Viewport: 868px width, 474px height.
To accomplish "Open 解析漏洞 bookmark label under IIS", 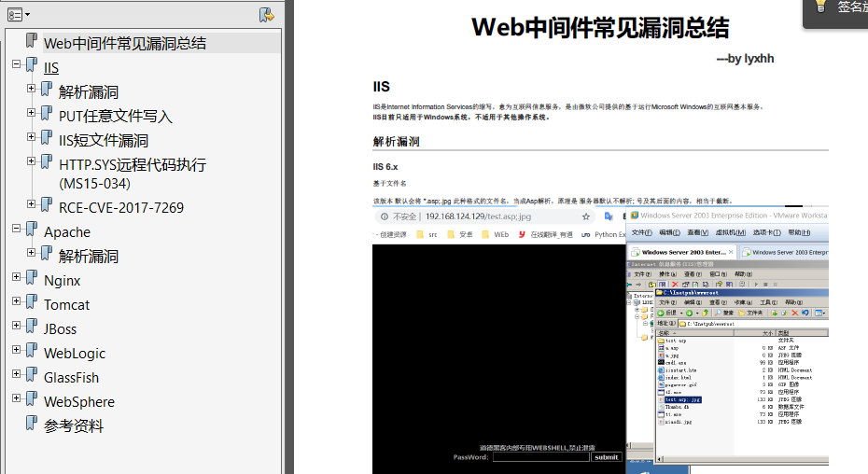I will point(89,92).
